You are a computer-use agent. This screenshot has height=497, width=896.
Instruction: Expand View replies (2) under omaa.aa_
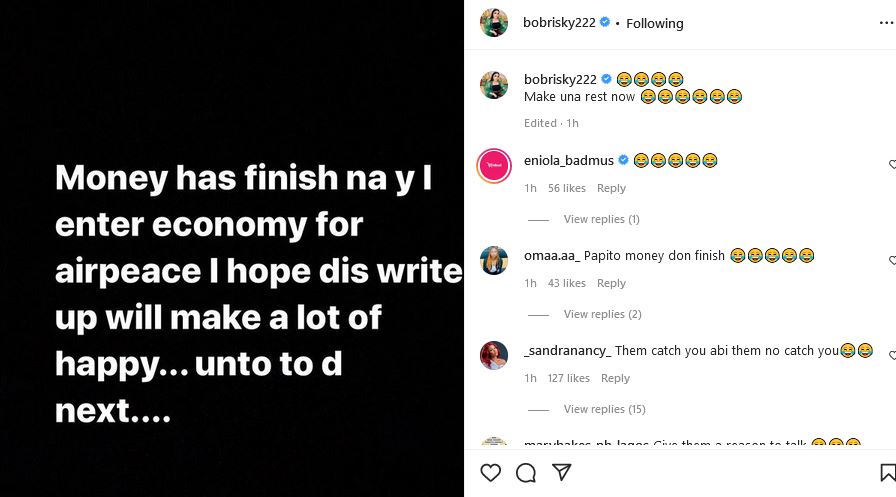601,314
